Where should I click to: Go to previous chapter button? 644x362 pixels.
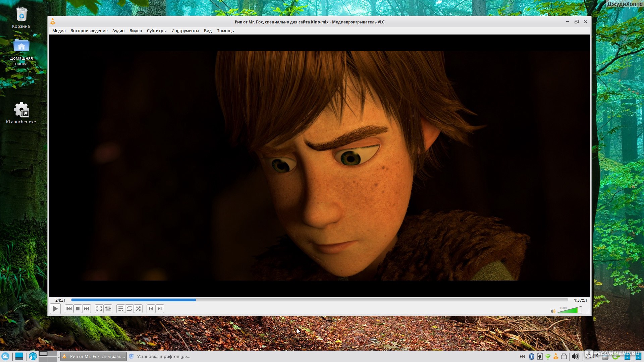151,309
